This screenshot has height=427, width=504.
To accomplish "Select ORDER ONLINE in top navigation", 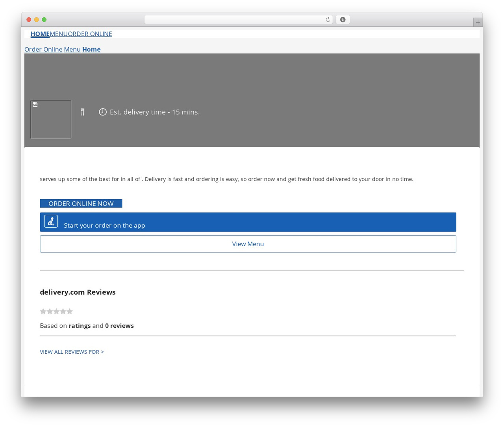I will tap(90, 34).
